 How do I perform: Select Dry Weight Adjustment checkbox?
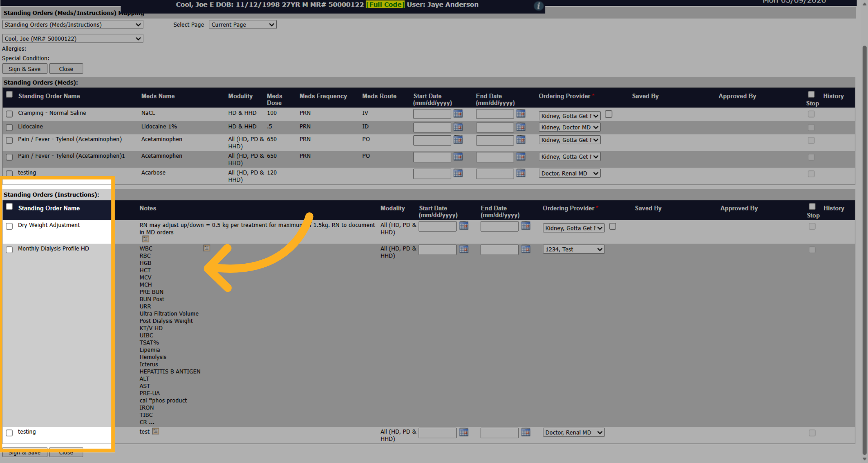[x=9, y=226]
